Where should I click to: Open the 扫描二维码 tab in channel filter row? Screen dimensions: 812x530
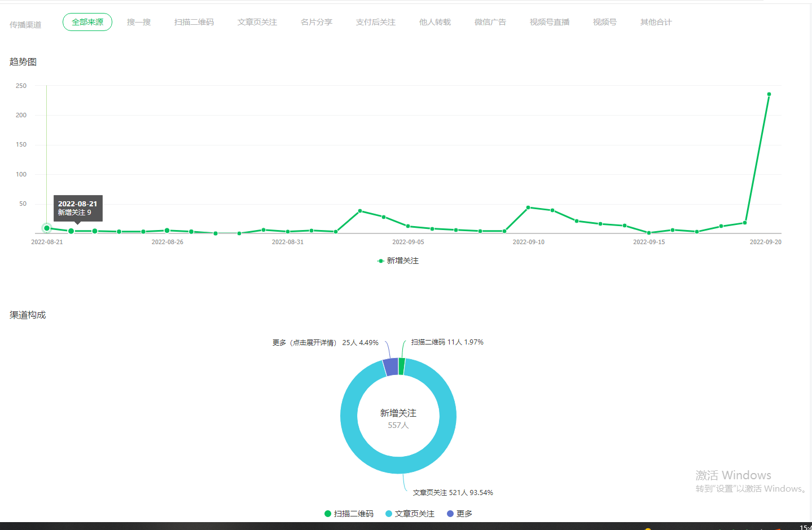coord(194,22)
